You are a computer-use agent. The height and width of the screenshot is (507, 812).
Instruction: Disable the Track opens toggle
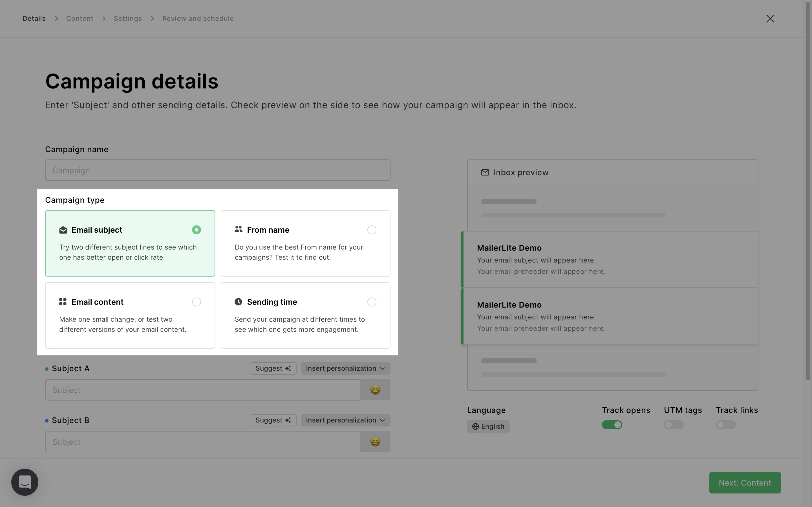tap(612, 425)
